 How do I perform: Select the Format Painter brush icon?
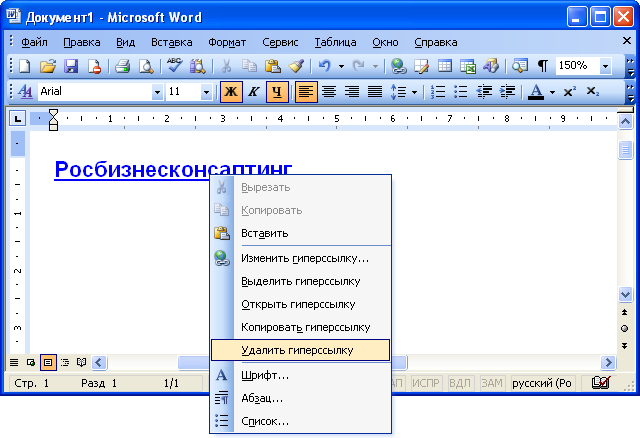[x=296, y=66]
